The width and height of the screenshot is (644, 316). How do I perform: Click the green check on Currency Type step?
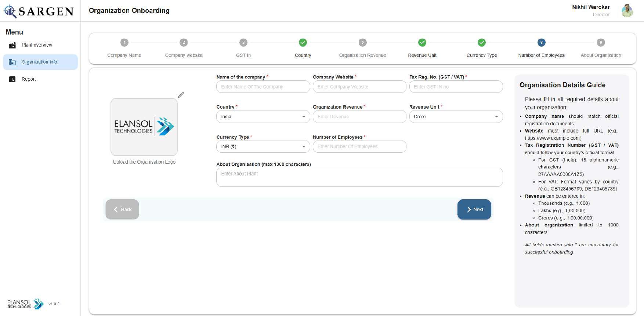pyautogui.click(x=481, y=43)
